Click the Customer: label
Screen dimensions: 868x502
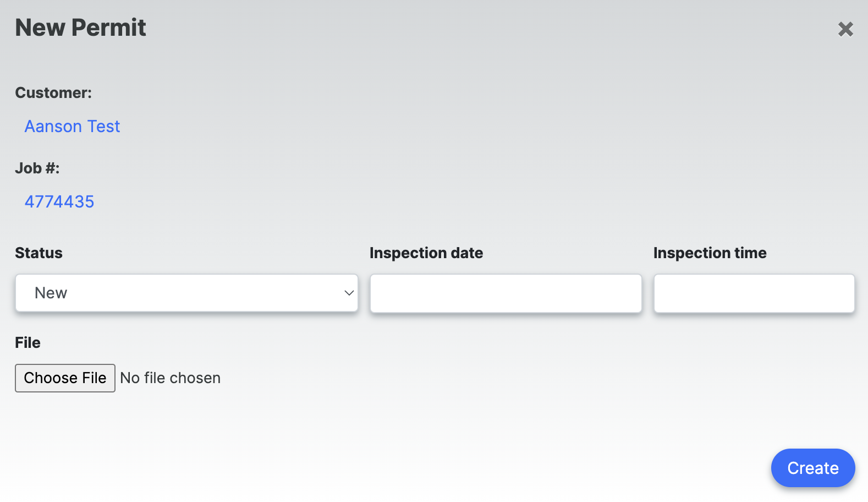click(x=53, y=93)
